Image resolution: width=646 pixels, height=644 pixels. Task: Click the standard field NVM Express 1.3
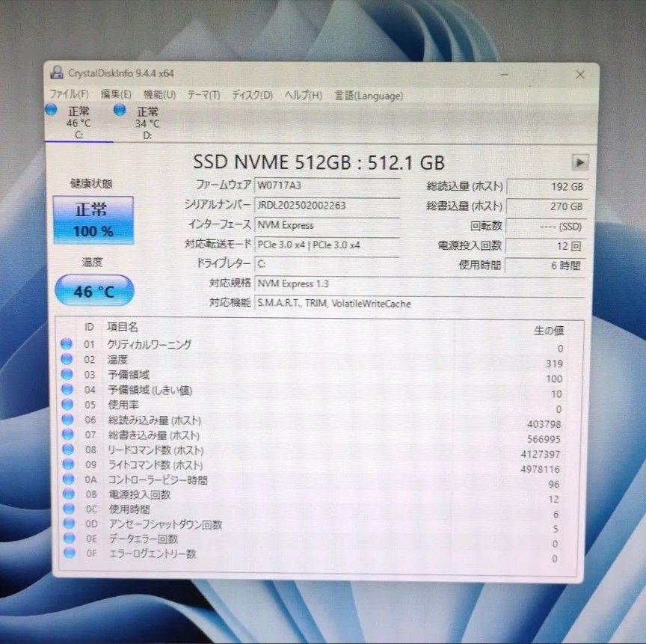point(419,284)
